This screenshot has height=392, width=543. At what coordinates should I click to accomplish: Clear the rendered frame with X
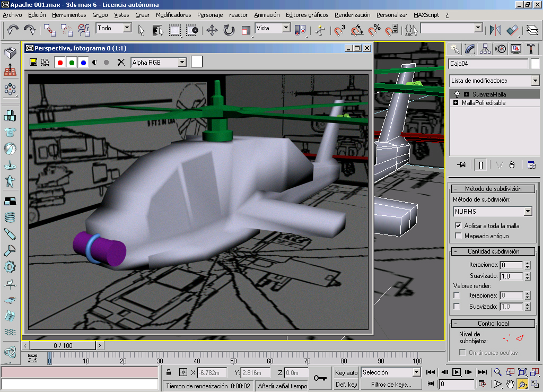coord(121,63)
